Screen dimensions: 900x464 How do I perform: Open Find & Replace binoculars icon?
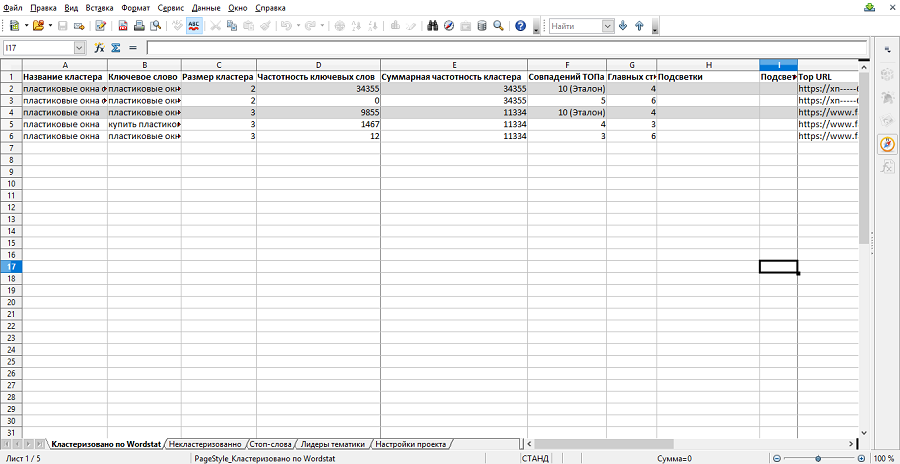point(433,26)
